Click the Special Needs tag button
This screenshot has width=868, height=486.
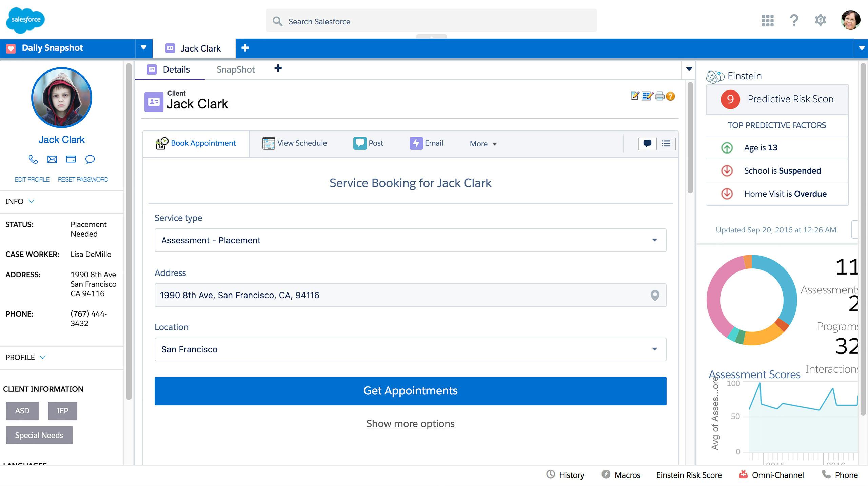39,435
